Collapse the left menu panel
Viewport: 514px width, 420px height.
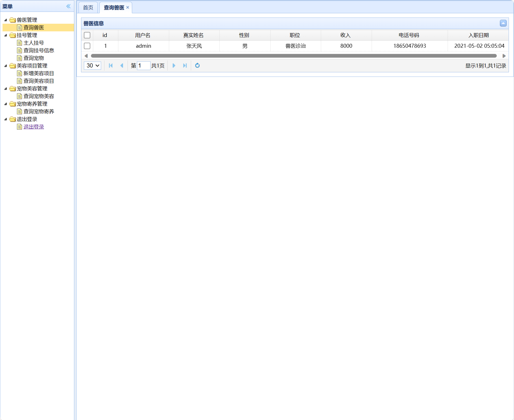(x=68, y=6)
